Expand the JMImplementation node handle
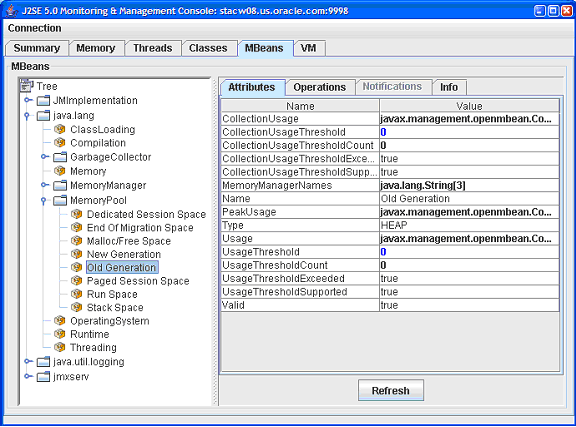This screenshot has width=576, height=427. (x=28, y=100)
